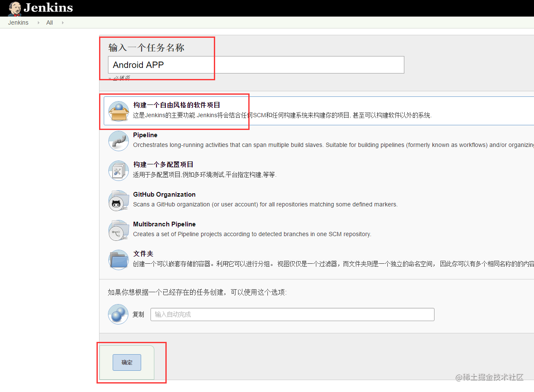
Task: Click the 适用于多配置项目 description text
Action: coord(205,175)
